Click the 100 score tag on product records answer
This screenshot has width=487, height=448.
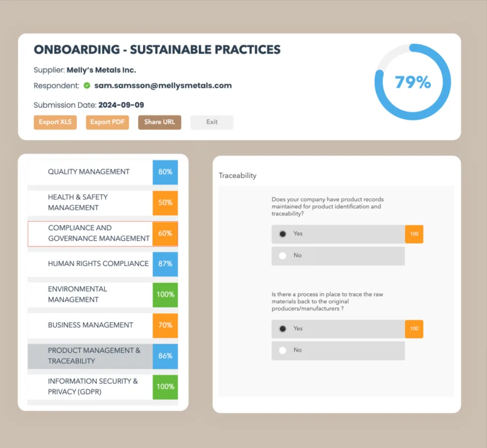414,234
